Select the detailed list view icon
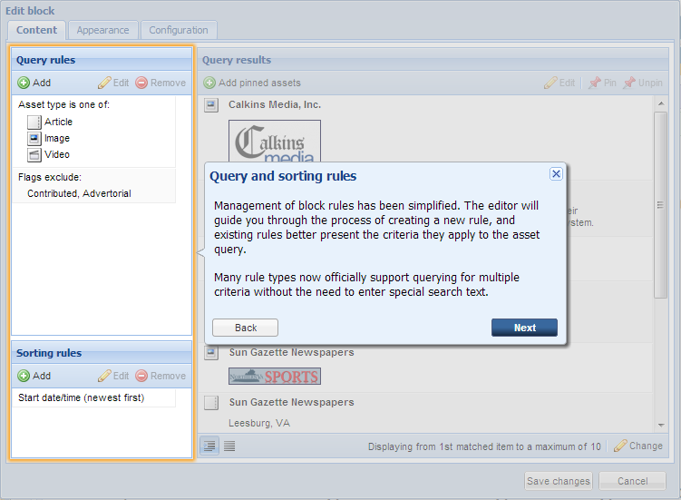 (211, 446)
